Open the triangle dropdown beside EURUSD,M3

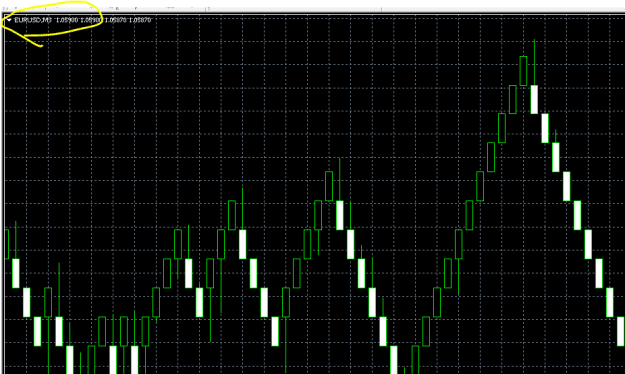tap(9, 20)
